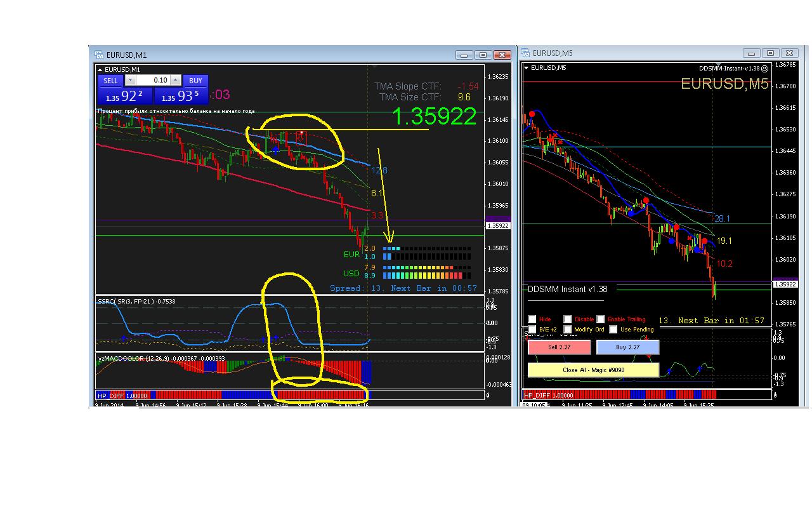Click the smiley face icon beside DDSMM-Instant-v1.38
This screenshot has width=812, height=508.
[x=764, y=68]
